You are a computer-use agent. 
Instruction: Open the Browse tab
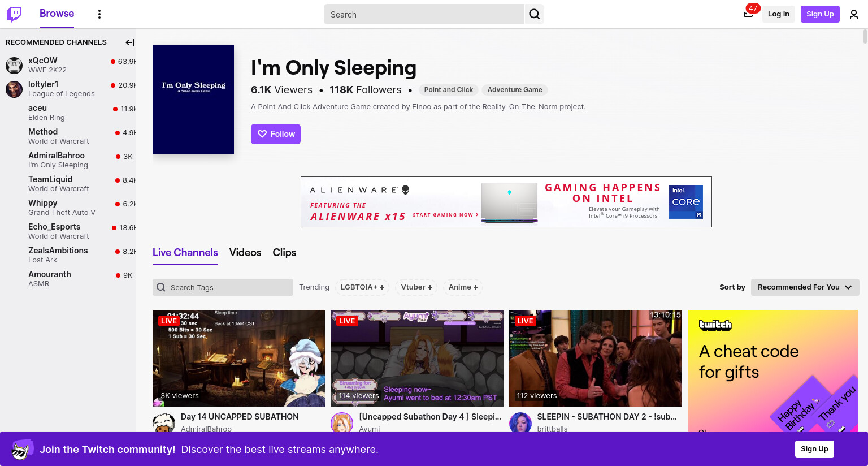click(x=57, y=14)
